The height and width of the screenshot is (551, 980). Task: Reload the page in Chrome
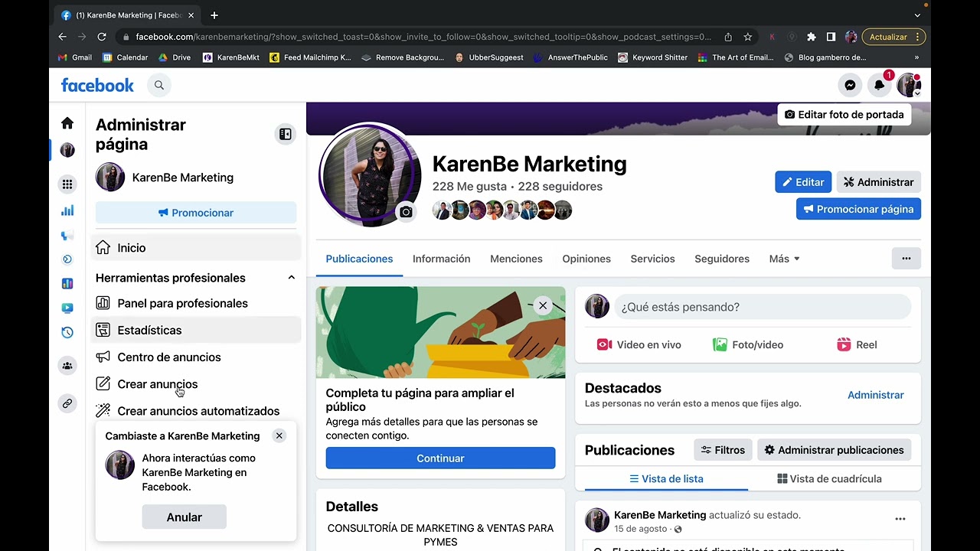click(102, 37)
